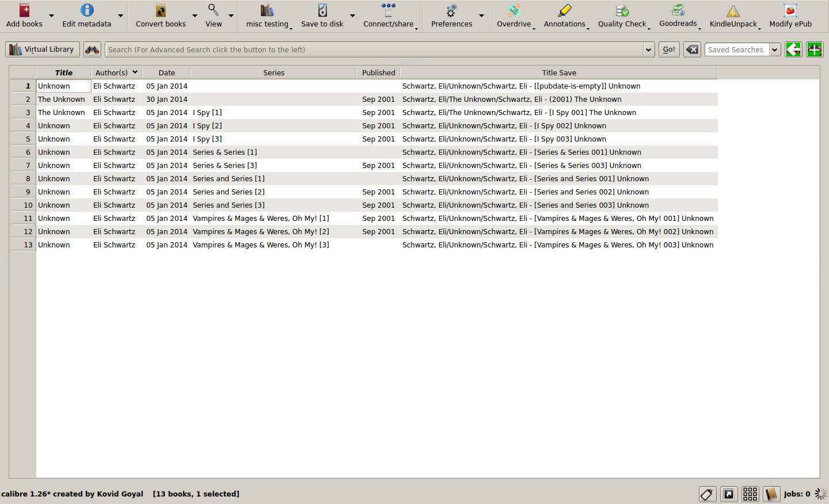
Task: Toggle the Book Details panel
Action: pyautogui.click(x=771, y=494)
